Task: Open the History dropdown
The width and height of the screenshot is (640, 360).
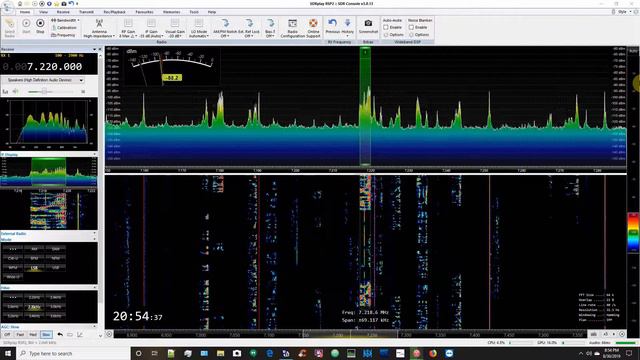Action: pos(347,27)
